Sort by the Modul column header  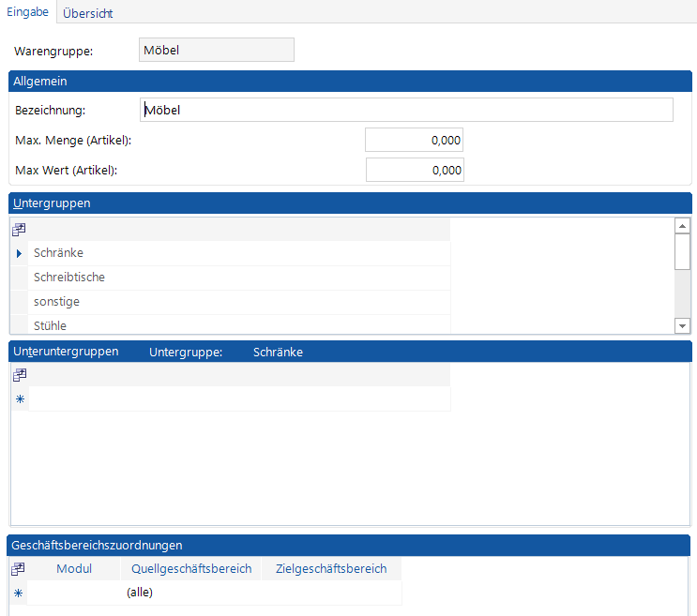(x=74, y=569)
